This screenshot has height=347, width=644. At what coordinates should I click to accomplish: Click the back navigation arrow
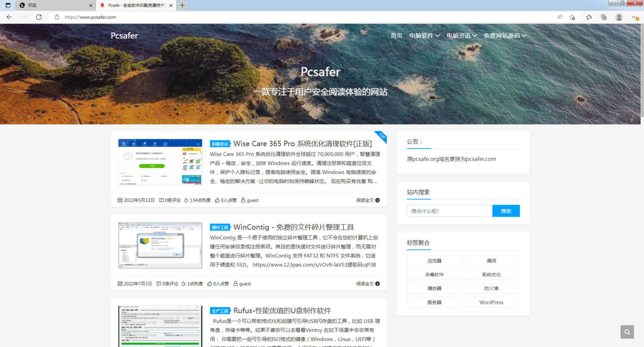9,17
